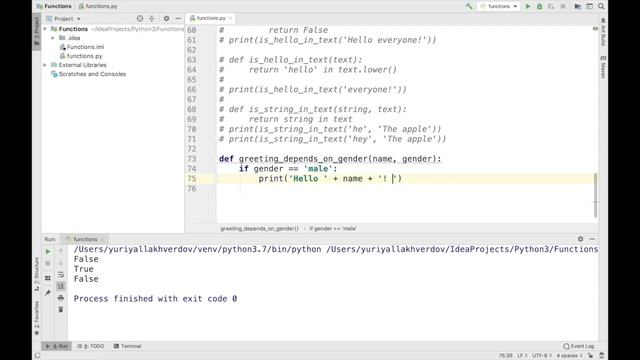This screenshot has height=360, width=640.
Task: Click the up-arrow stack trace icon
Action: pyautogui.click(x=61, y=251)
